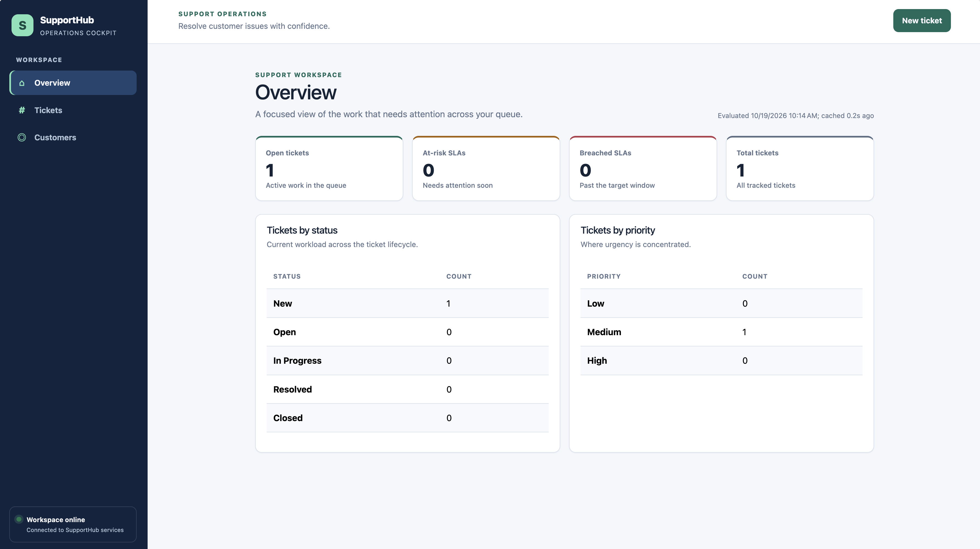980x549 pixels.
Task: Click the 'Resolved' status row label
Action: (x=292, y=390)
